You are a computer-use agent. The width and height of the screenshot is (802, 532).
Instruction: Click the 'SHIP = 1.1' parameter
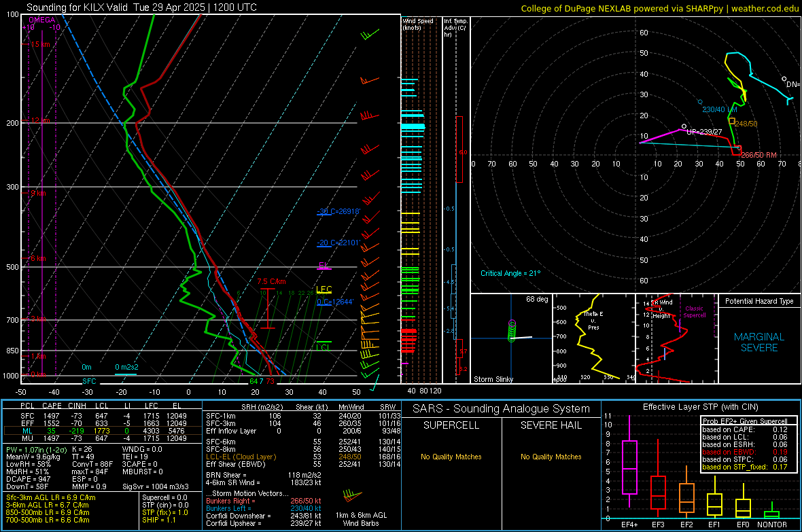pyautogui.click(x=158, y=520)
